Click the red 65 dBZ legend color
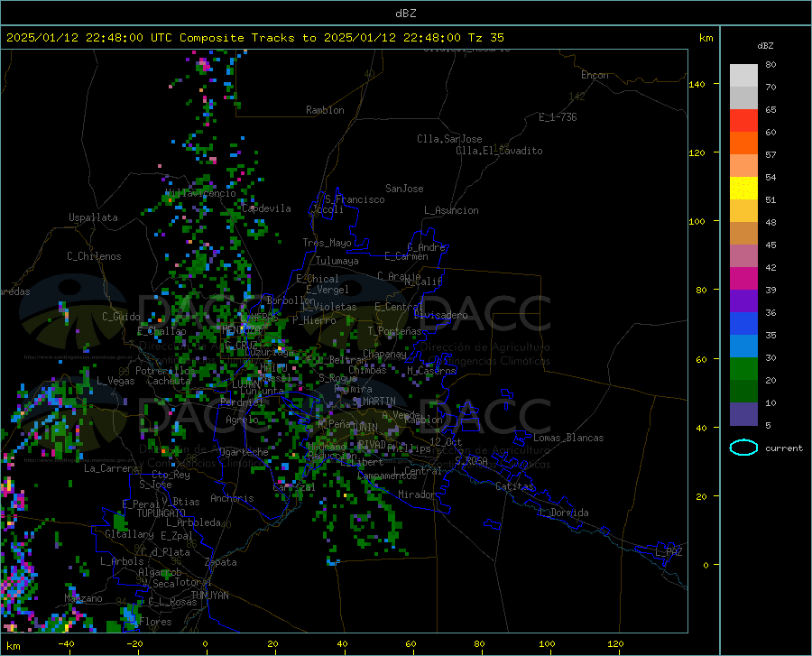The height and width of the screenshot is (656, 812). 743,120
